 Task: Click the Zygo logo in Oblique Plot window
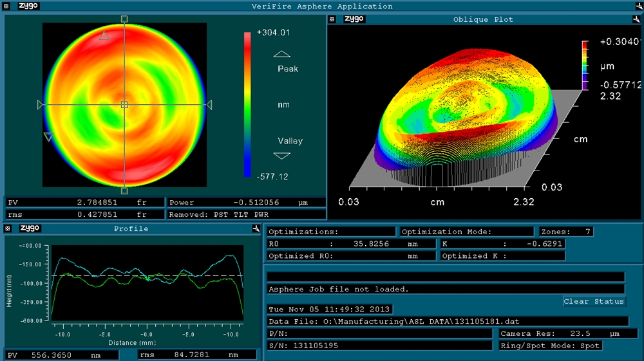[x=354, y=19]
